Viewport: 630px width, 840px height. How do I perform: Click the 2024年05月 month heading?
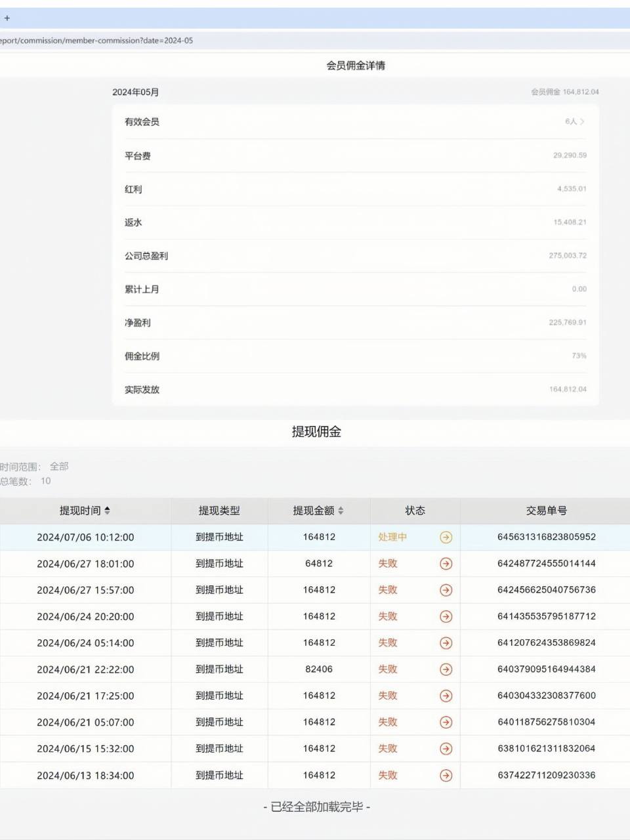(x=136, y=92)
